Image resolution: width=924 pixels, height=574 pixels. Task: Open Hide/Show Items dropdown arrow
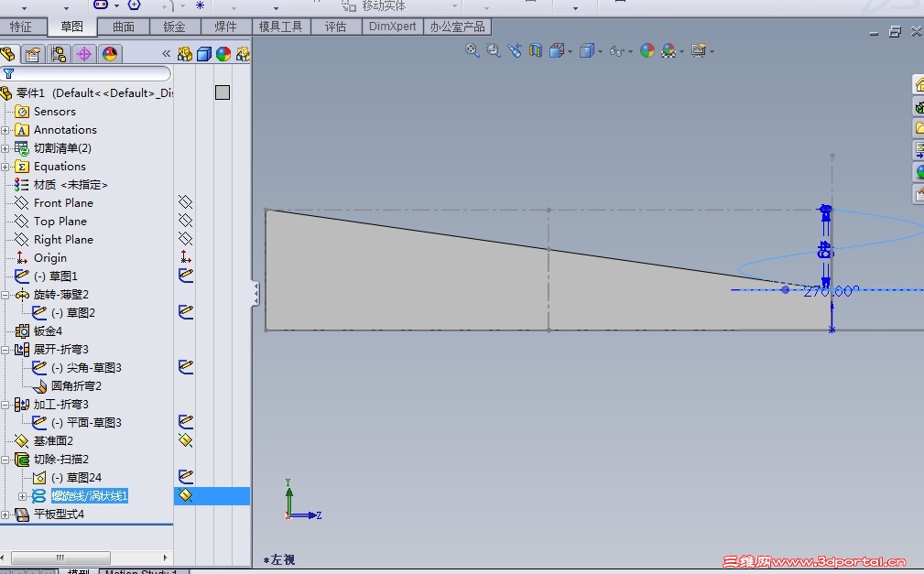pos(631,52)
